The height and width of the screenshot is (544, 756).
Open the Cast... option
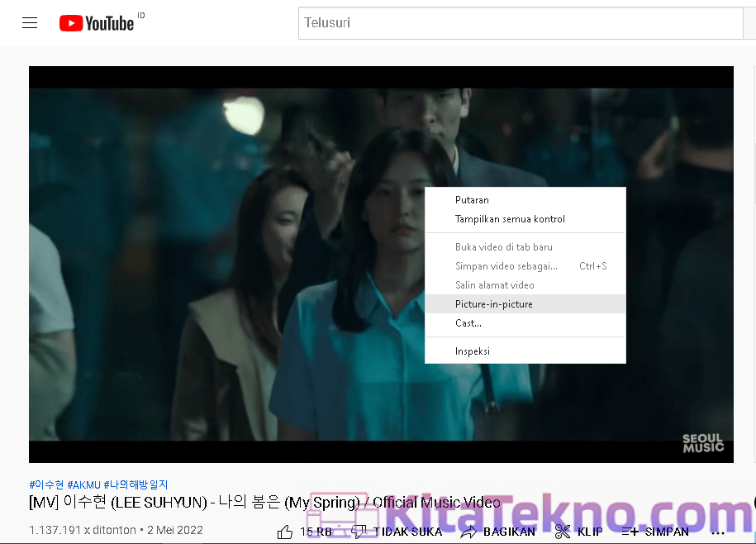coord(525,323)
